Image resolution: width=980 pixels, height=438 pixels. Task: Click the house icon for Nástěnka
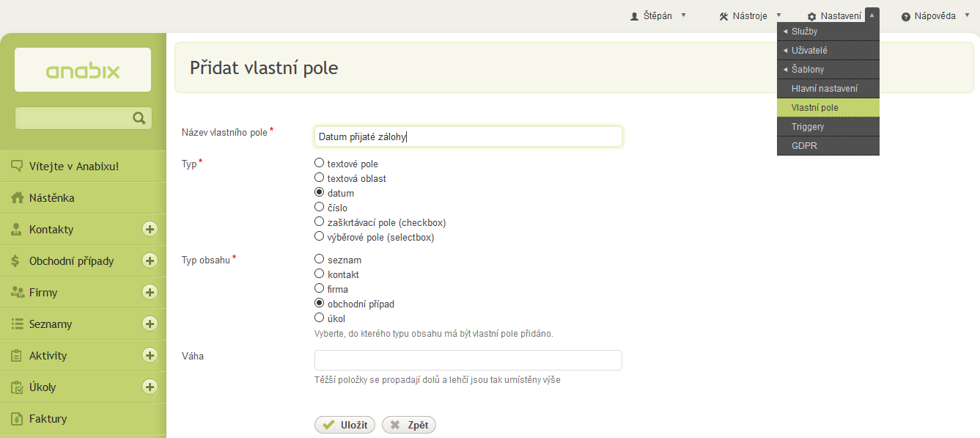[18, 197]
